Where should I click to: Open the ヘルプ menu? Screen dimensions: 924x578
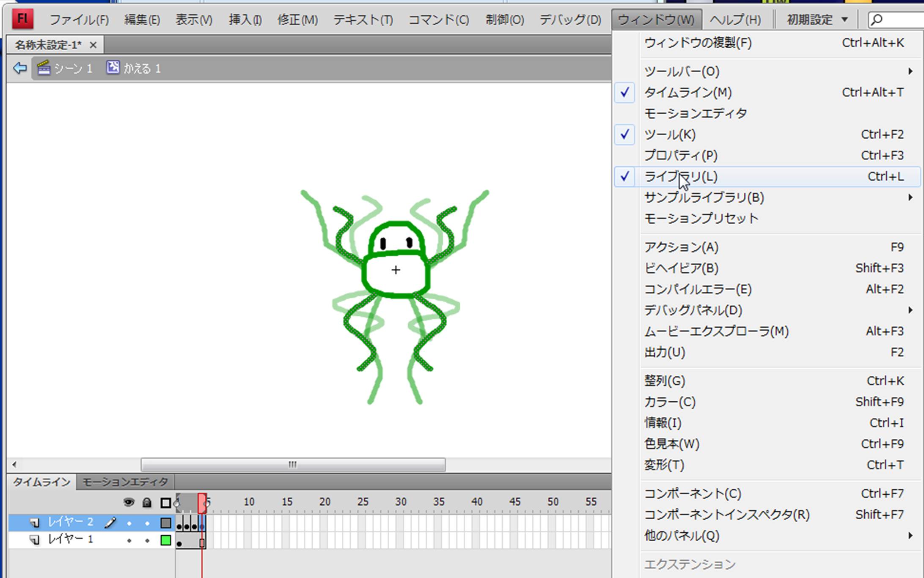(x=735, y=19)
